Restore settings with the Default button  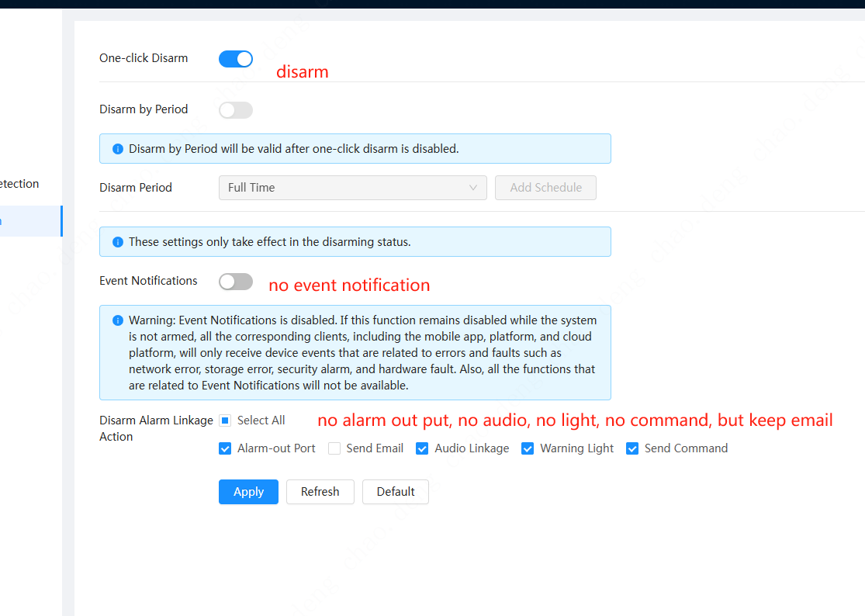(395, 492)
